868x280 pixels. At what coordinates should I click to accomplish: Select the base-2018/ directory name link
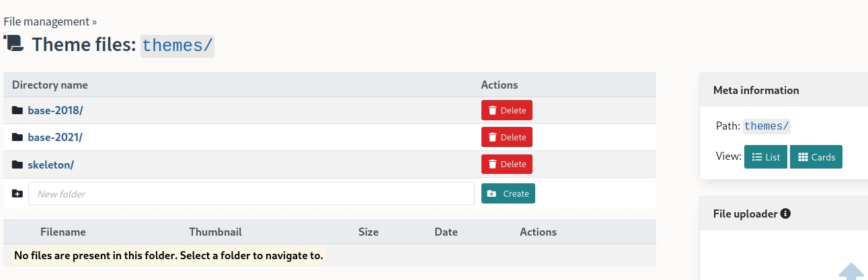(55, 110)
